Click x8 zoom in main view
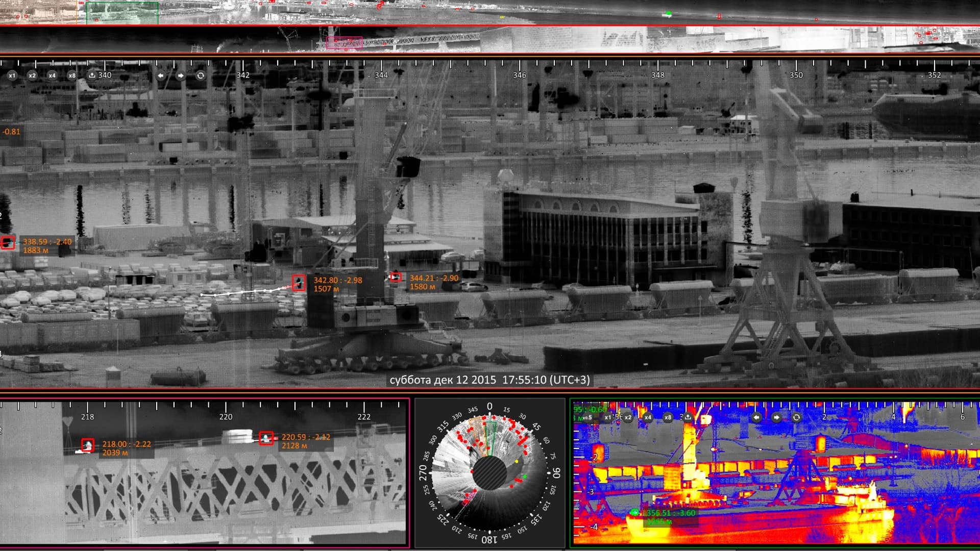 [72, 76]
